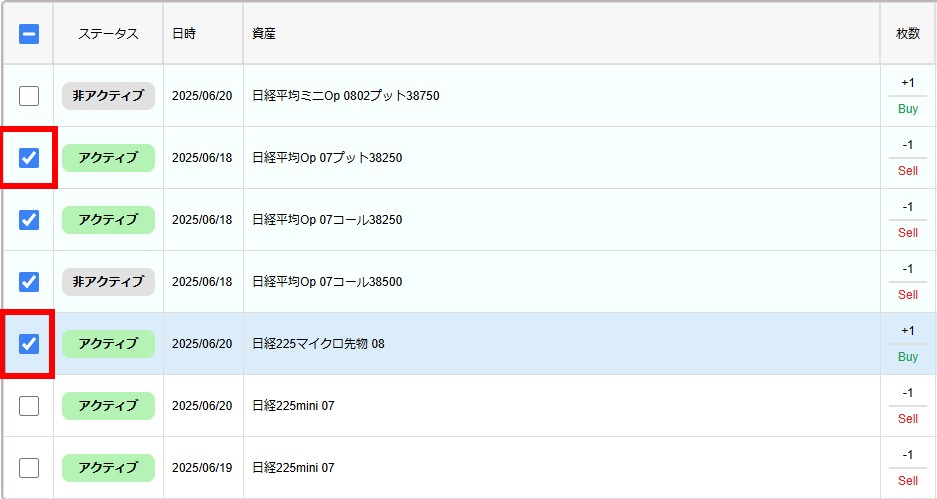Toggle 非アクティブ status badge for 07コール38500
The width and height of the screenshot is (937, 499).
coord(108,282)
